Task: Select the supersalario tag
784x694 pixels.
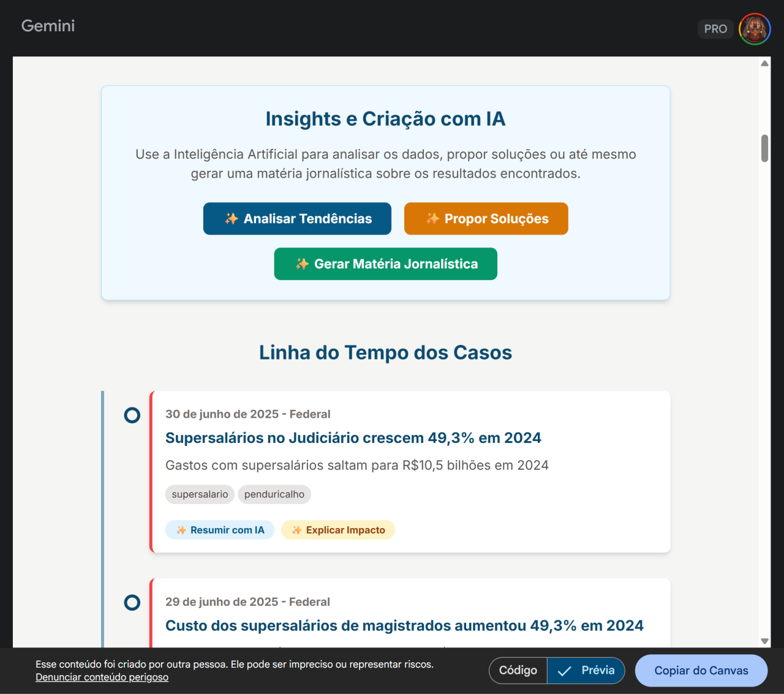Action: (200, 494)
